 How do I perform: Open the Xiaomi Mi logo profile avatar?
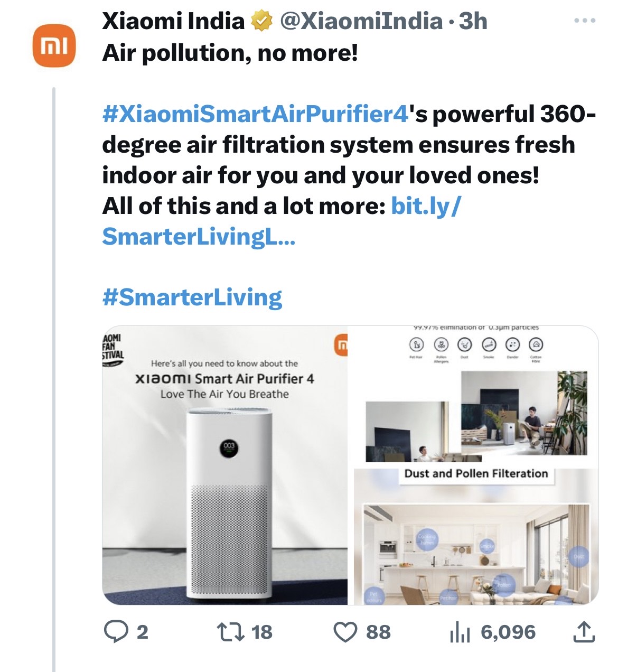54,45
